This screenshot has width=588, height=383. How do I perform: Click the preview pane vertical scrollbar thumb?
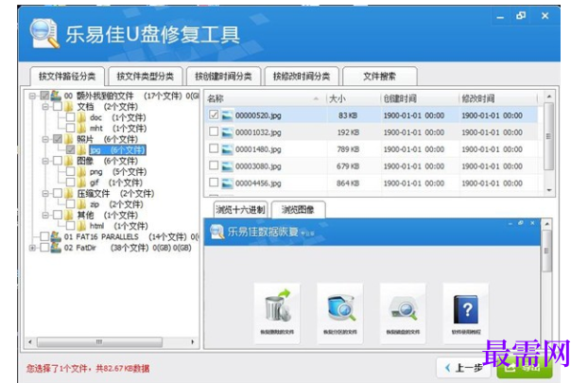546,251
